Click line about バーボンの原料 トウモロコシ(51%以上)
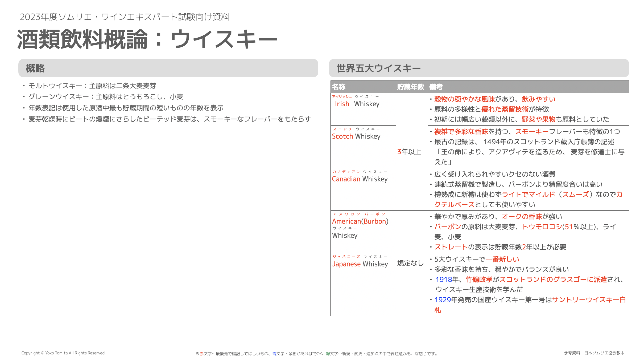 [x=525, y=232]
